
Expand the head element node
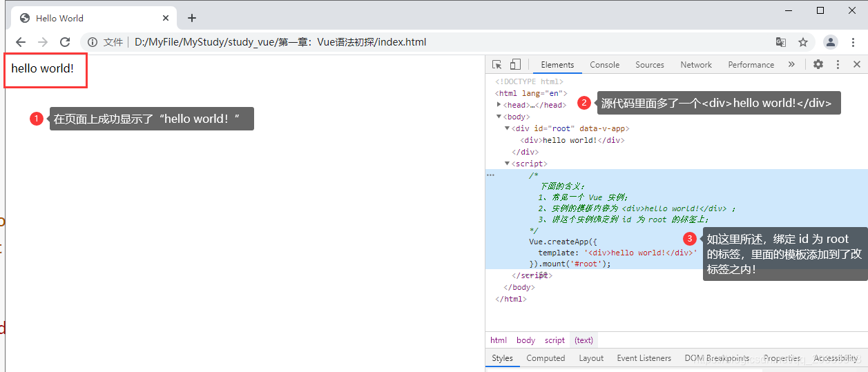click(499, 105)
